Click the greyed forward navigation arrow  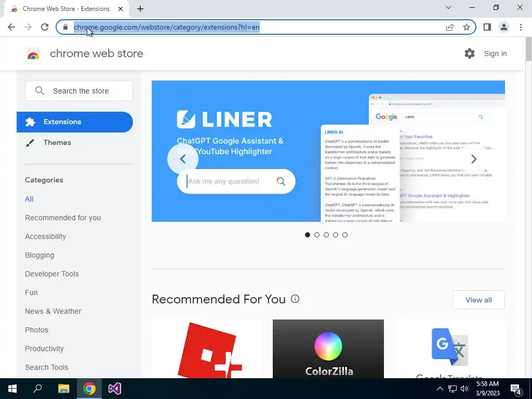[x=28, y=27]
